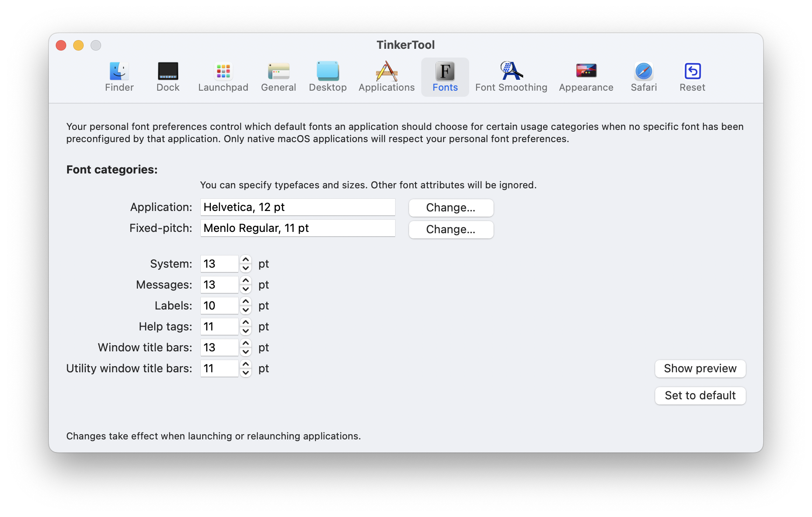
Task: Click Set to default button
Action: pyautogui.click(x=700, y=396)
